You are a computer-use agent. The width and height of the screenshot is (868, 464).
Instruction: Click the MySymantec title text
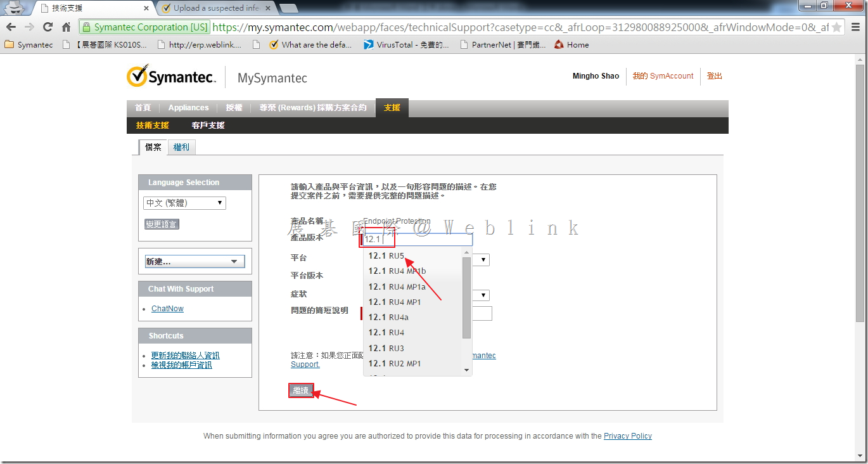tap(272, 78)
